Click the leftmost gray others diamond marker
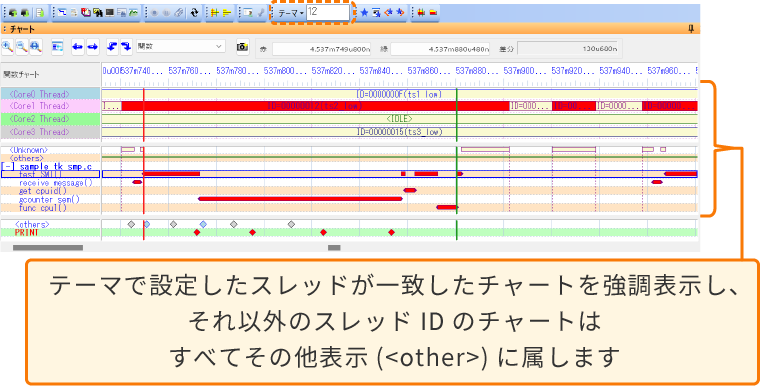The height and width of the screenshot is (392, 760). click(x=131, y=224)
